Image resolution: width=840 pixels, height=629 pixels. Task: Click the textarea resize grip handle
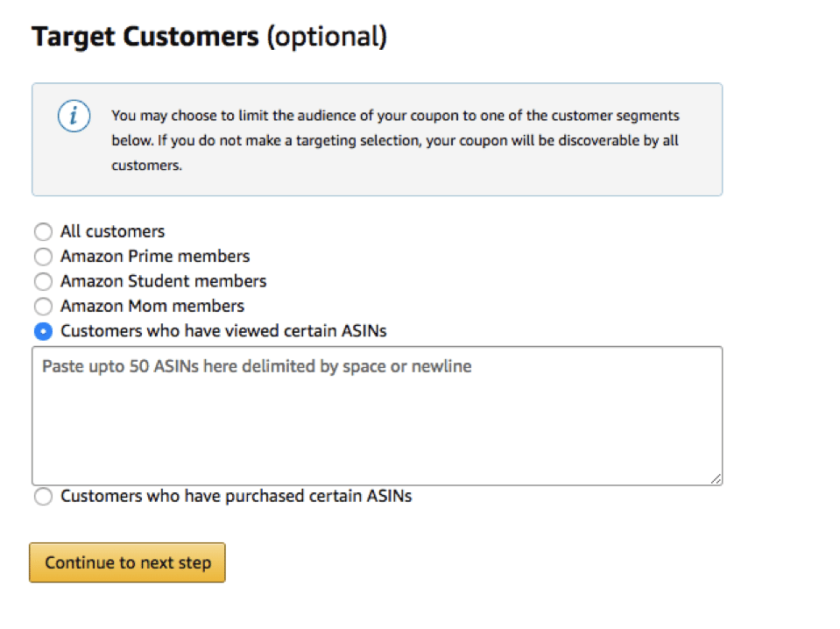[x=716, y=477]
